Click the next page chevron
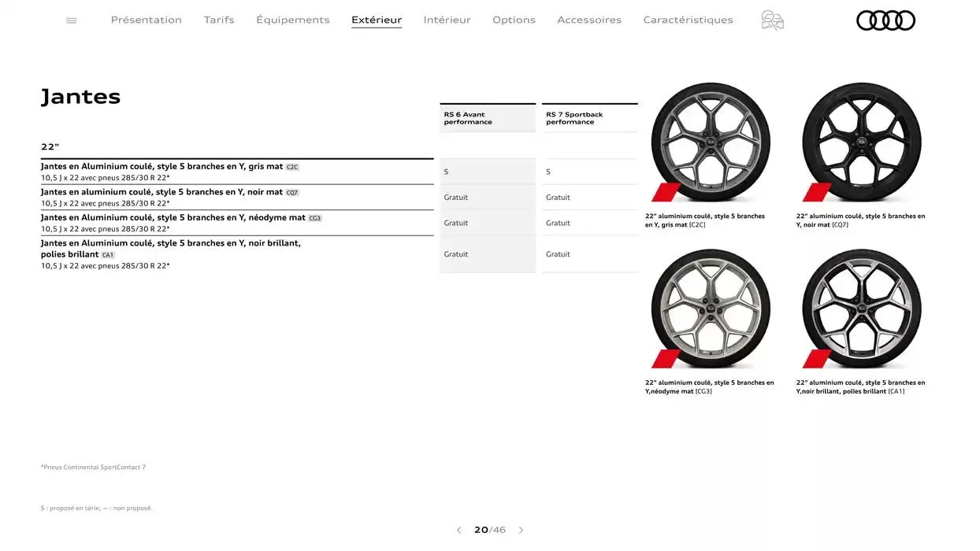The width and height of the screenshot is (980, 551). click(521, 530)
